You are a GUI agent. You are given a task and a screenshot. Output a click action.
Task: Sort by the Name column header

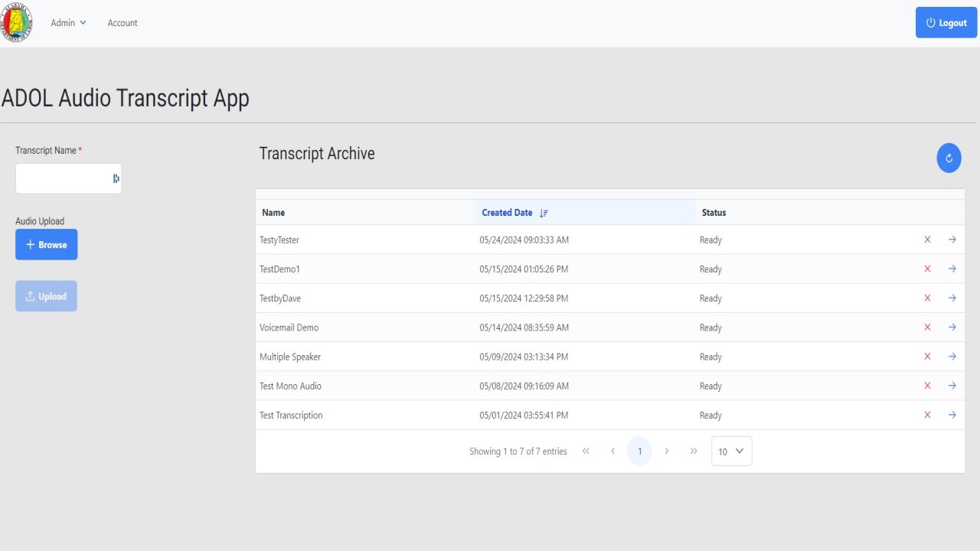273,213
